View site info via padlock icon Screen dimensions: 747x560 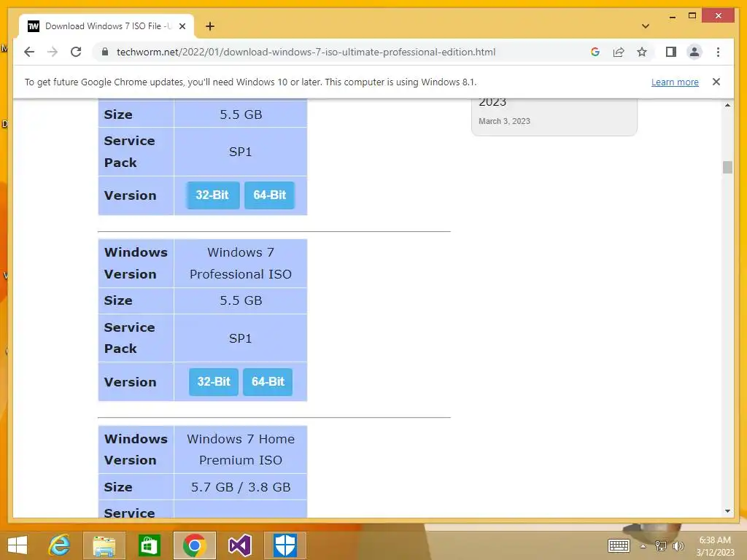coord(105,52)
